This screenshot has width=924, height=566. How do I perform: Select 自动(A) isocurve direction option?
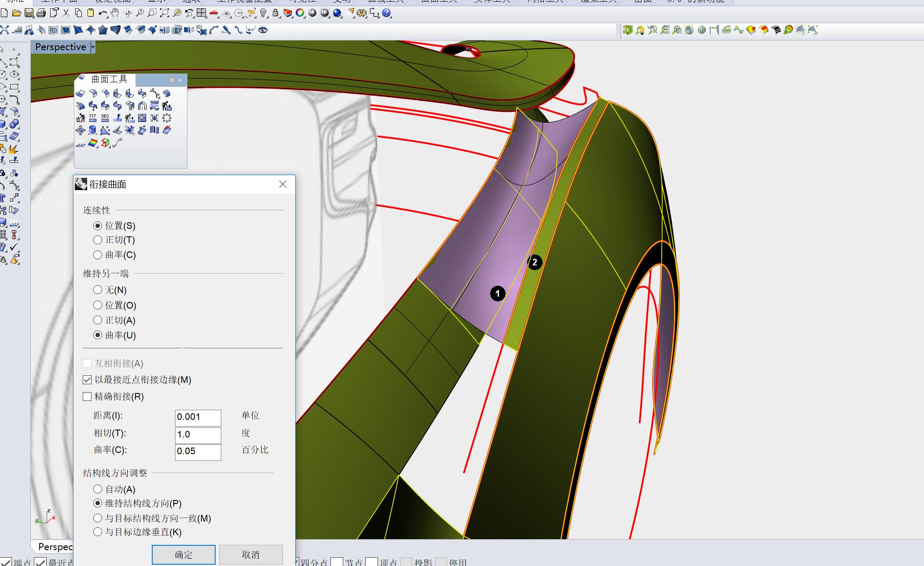click(x=98, y=489)
